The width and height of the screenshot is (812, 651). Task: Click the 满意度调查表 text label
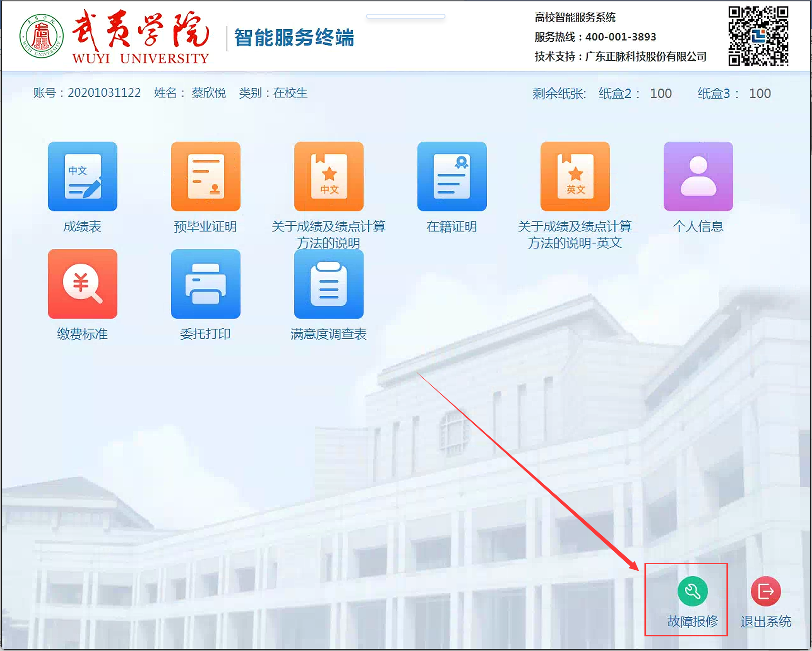(329, 334)
